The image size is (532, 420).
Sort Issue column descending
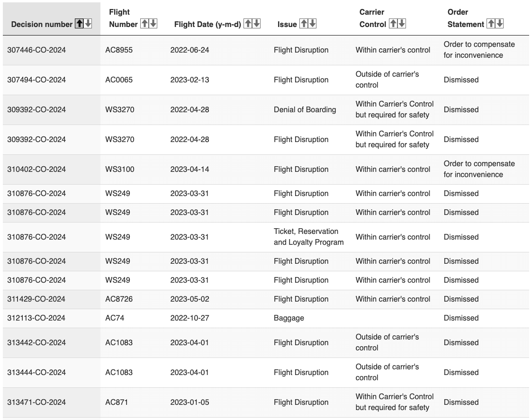click(x=312, y=24)
